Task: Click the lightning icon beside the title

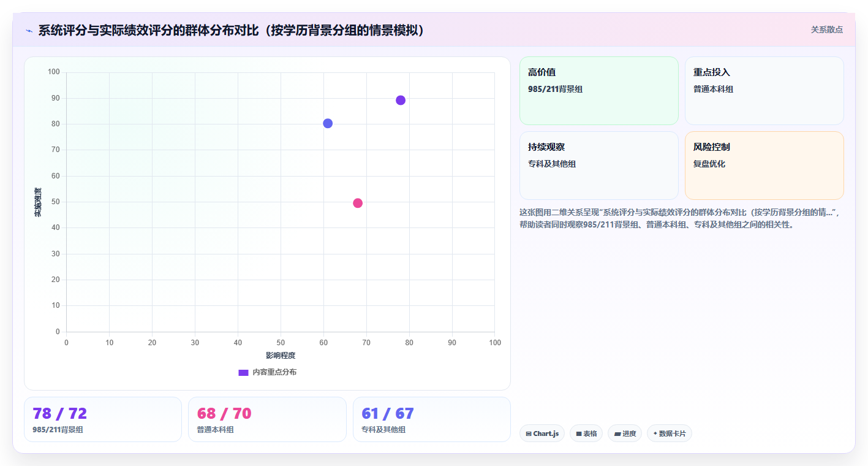Action: 29,31
